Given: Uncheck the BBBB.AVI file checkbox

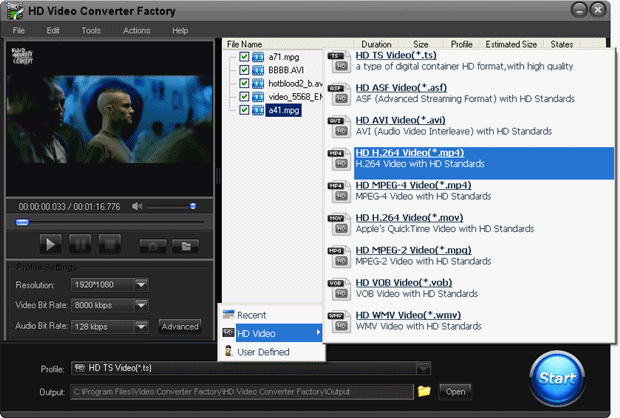Looking at the screenshot, I should (245, 71).
